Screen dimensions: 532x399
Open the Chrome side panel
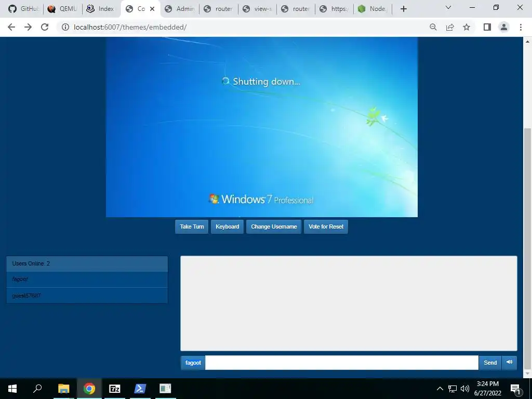(487, 27)
